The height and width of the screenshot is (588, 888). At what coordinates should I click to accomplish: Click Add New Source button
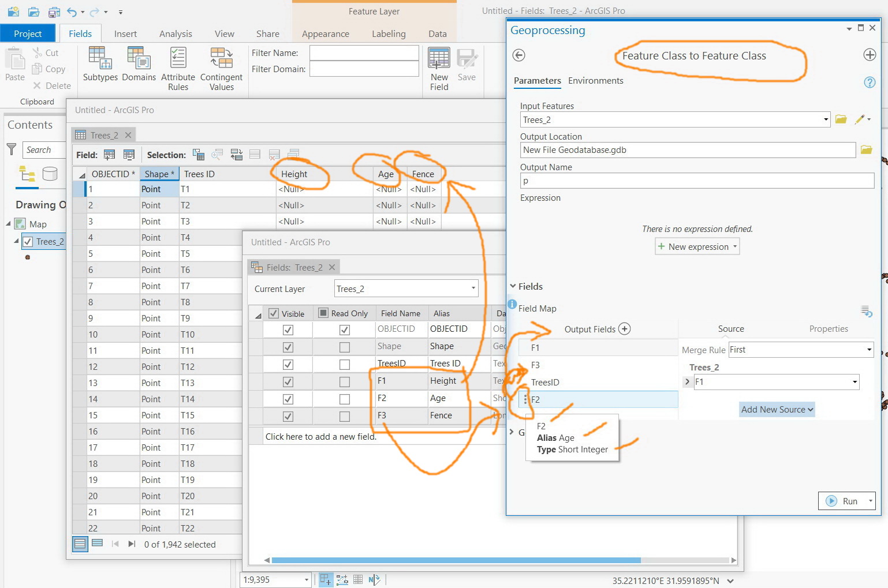[x=777, y=409]
